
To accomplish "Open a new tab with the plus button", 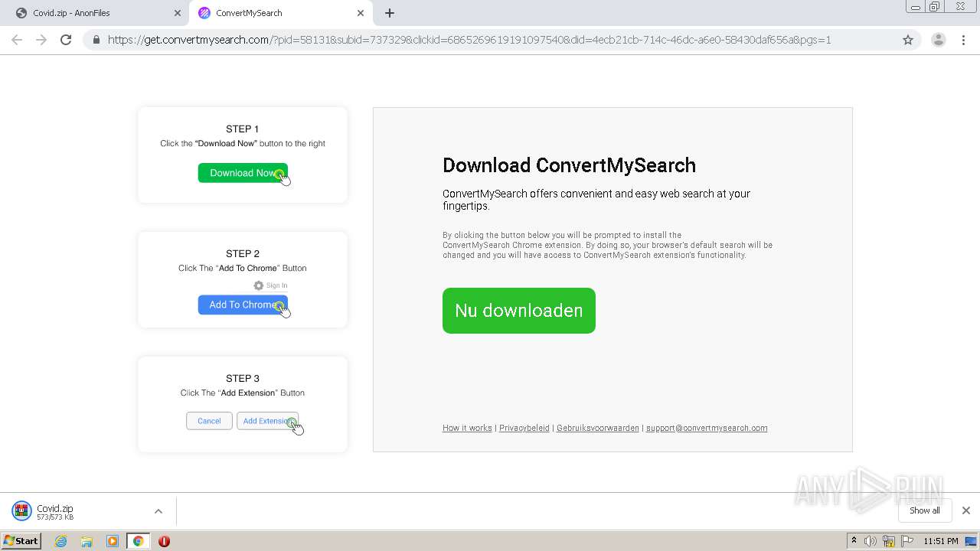I will point(389,13).
